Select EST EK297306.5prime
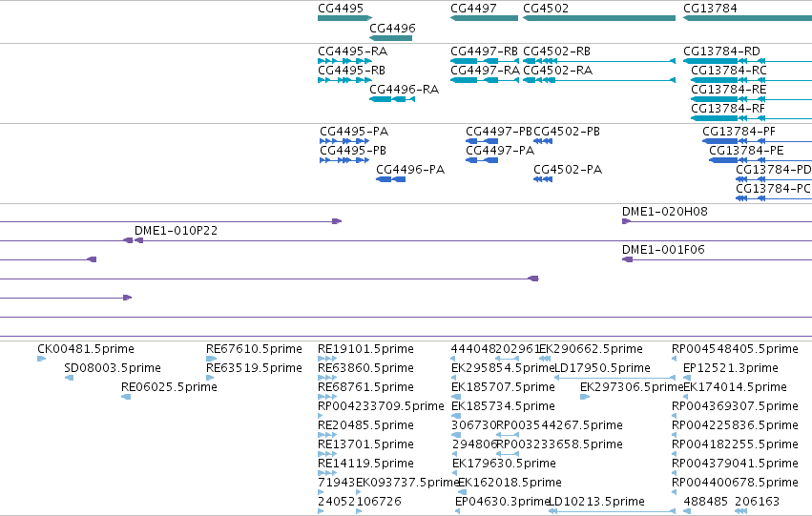 (x=585, y=397)
